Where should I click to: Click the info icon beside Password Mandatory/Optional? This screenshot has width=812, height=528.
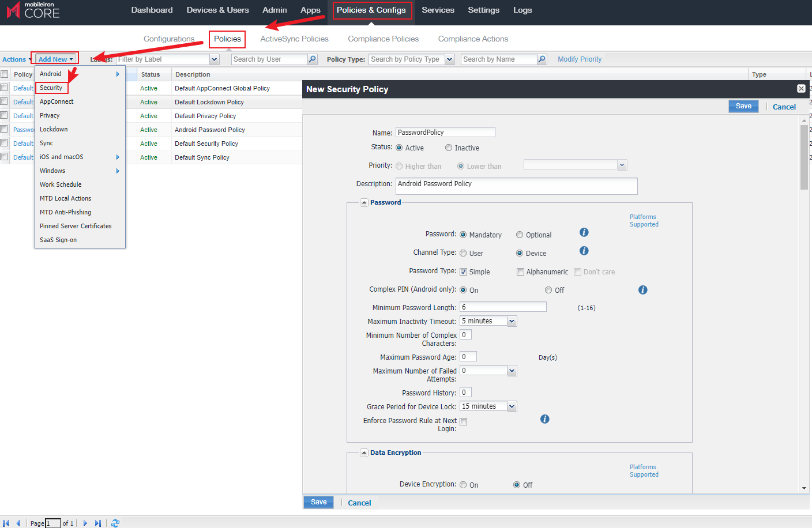[584, 232]
